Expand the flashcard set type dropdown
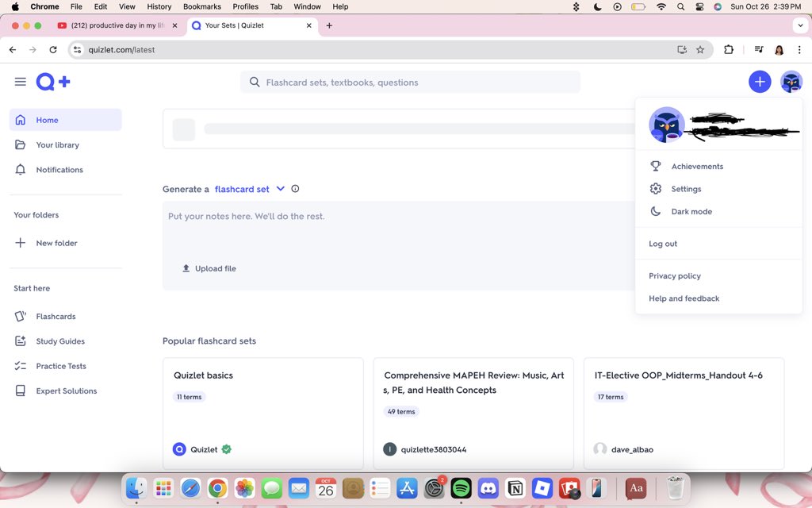This screenshot has height=508, width=812. click(280, 189)
